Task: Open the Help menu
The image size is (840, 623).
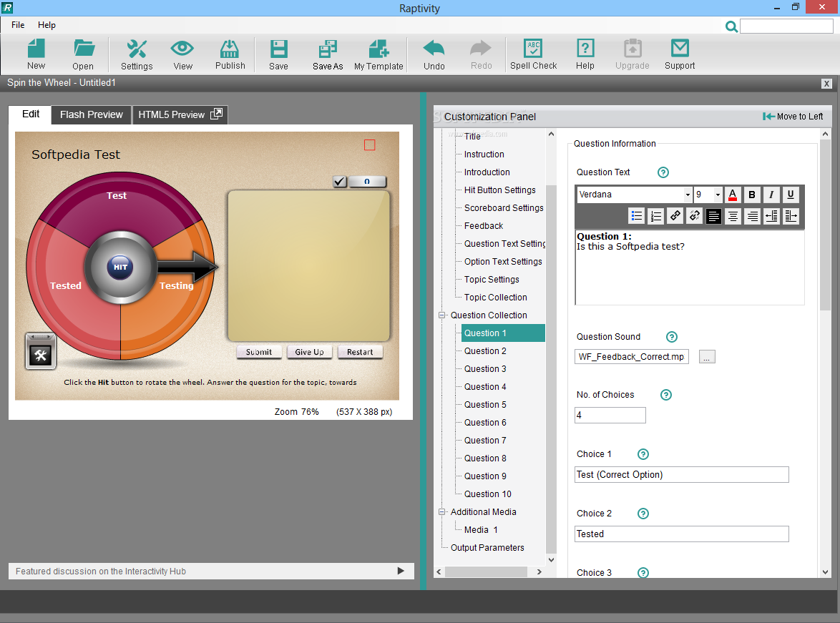Action: (47, 24)
